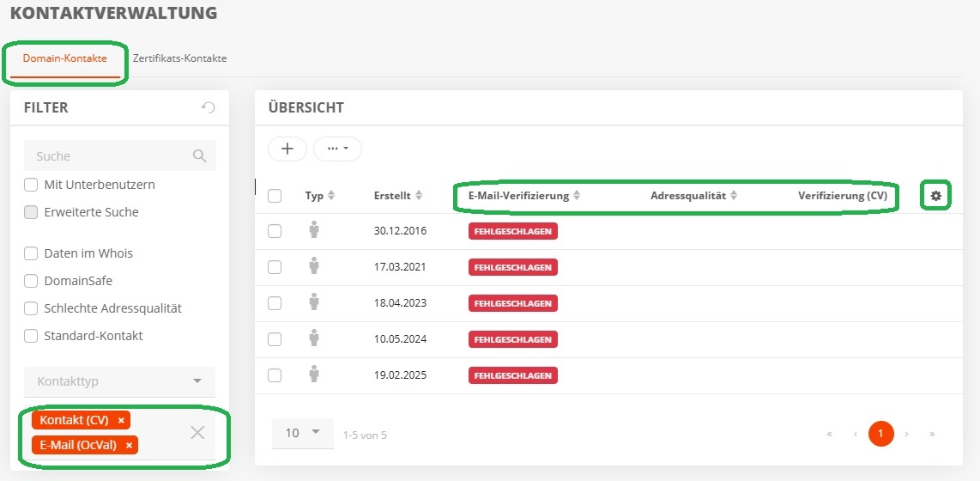Click page 1 pagination button
The width and height of the screenshot is (980, 481).
tap(880, 434)
